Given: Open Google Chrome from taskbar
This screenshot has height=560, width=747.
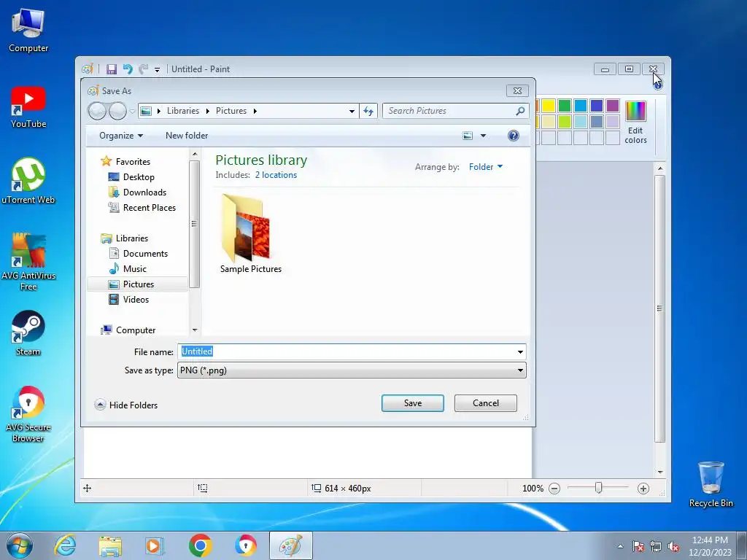Looking at the screenshot, I should coord(200,545).
